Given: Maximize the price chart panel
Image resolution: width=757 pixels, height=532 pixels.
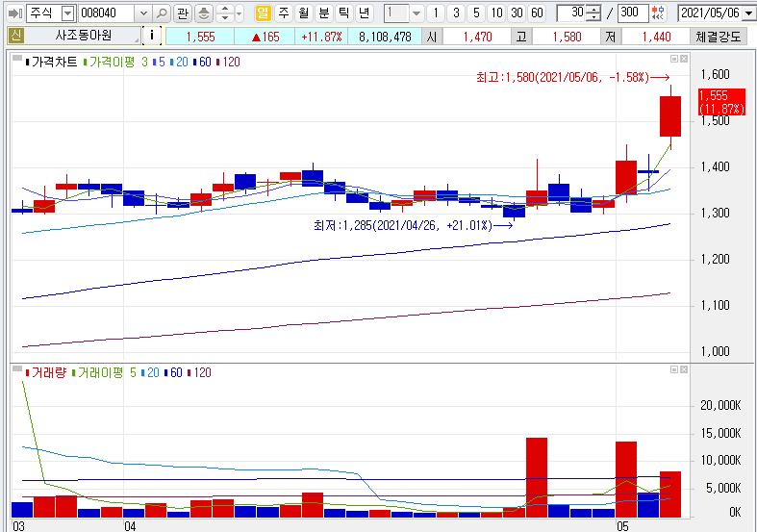Looking at the screenshot, I should (x=674, y=59).
